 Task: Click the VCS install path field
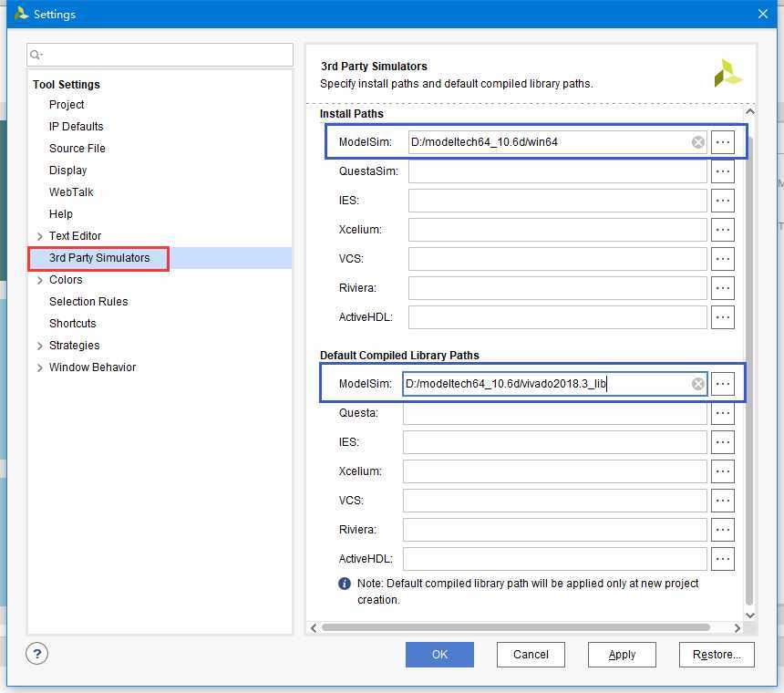[x=558, y=259]
